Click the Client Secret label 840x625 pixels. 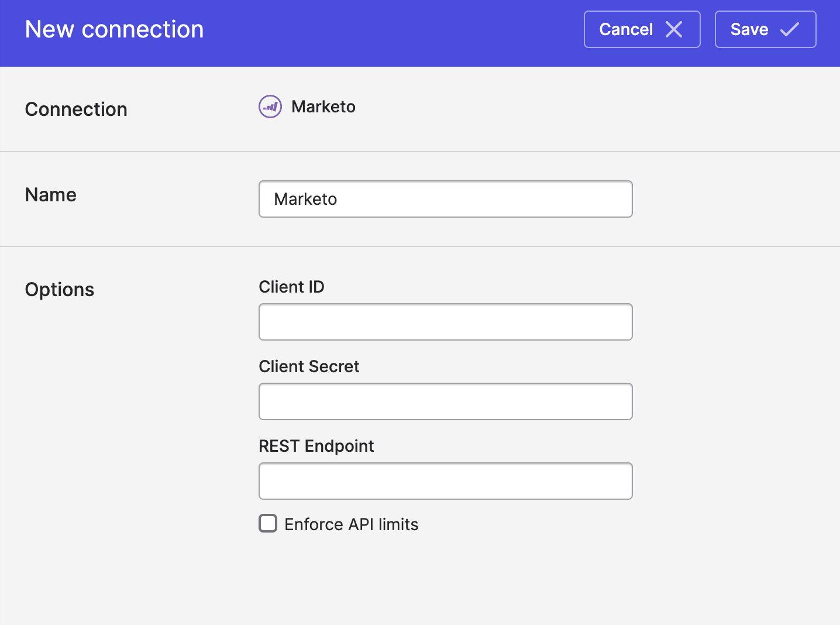click(309, 366)
